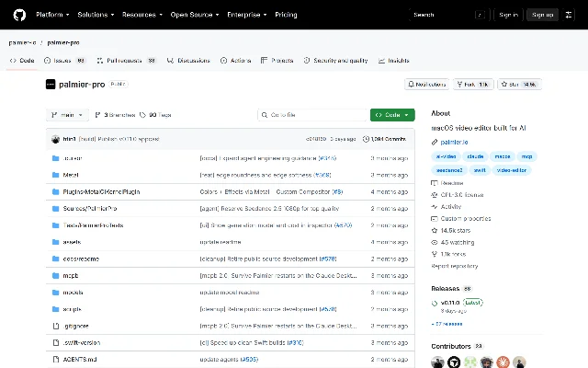Open the Metal folder icon
The width and height of the screenshot is (588, 368).
[56, 175]
